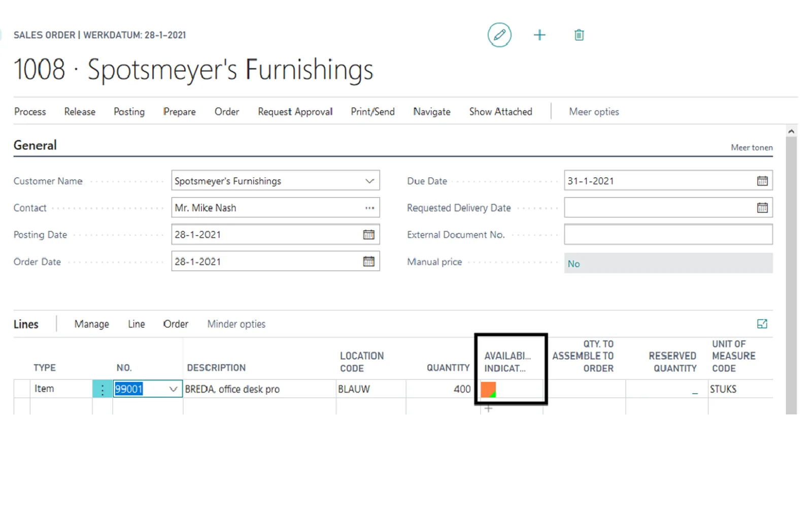
Task: Click reserved quantity cell in Item row
Action: click(x=667, y=389)
